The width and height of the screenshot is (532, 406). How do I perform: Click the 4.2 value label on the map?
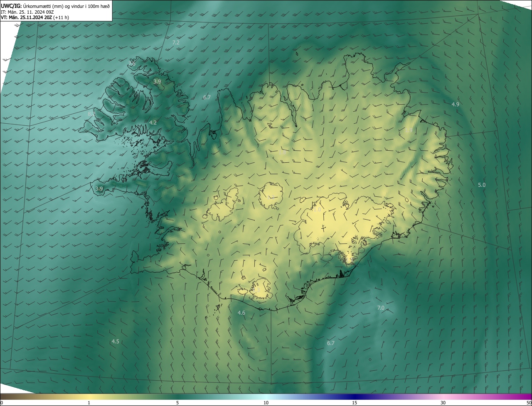(x=153, y=122)
